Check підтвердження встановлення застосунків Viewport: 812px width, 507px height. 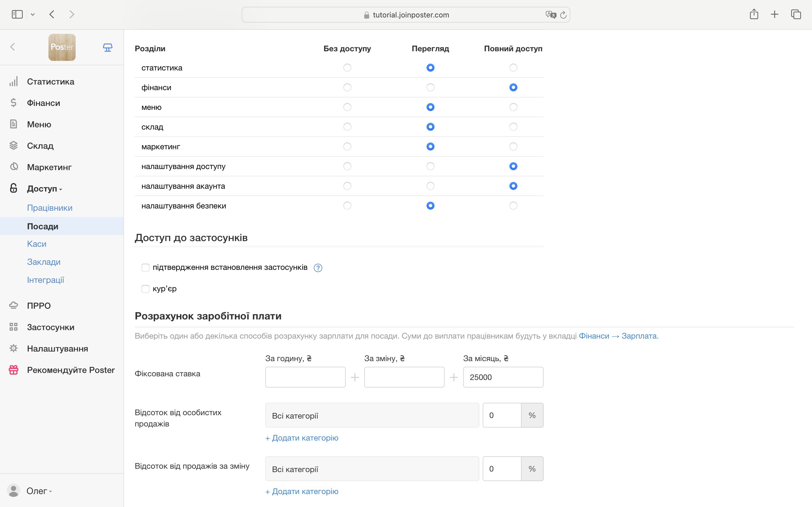(145, 268)
